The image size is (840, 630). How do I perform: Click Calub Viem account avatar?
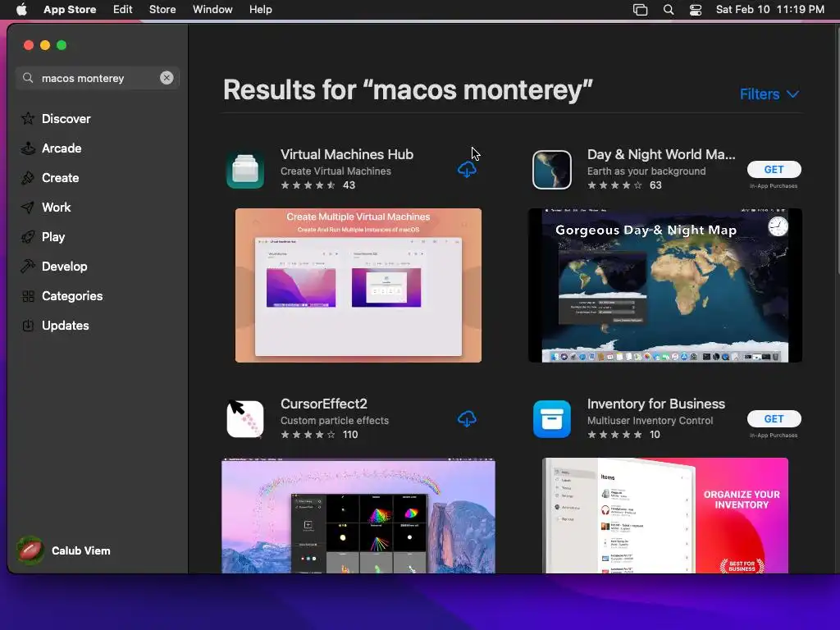(x=30, y=550)
